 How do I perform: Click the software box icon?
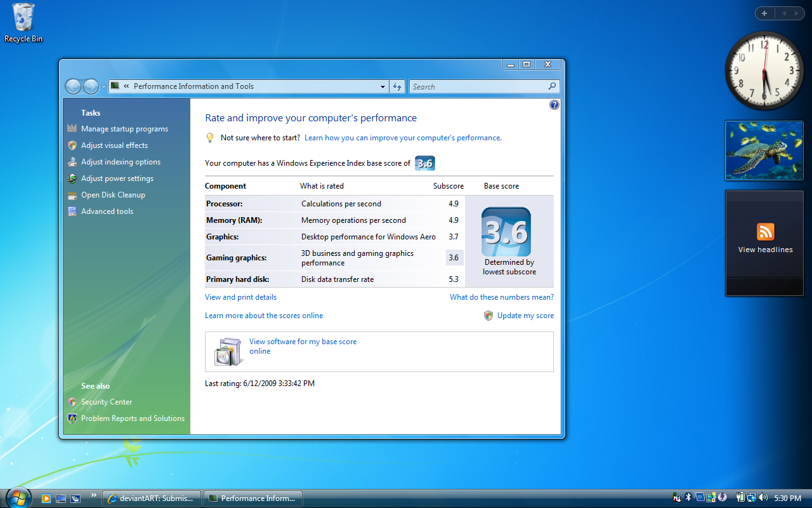228,351
